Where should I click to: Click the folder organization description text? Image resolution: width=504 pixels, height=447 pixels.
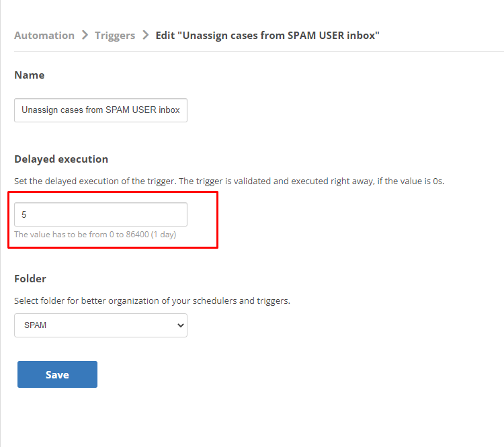pos(152,301)
